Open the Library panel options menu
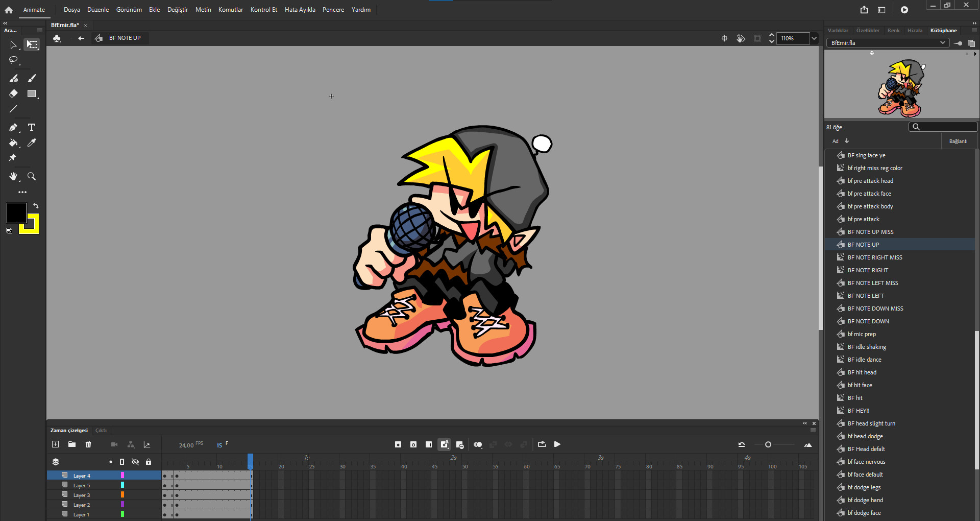 (x=974, y=31)
